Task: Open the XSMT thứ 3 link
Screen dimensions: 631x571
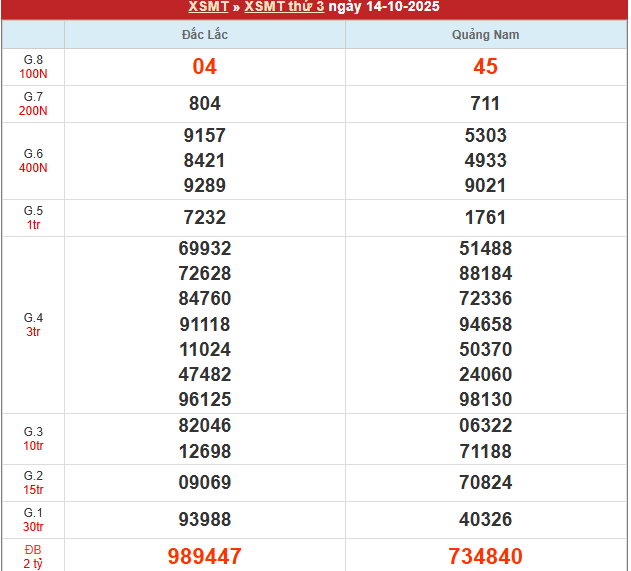Action: click(284, 7)
